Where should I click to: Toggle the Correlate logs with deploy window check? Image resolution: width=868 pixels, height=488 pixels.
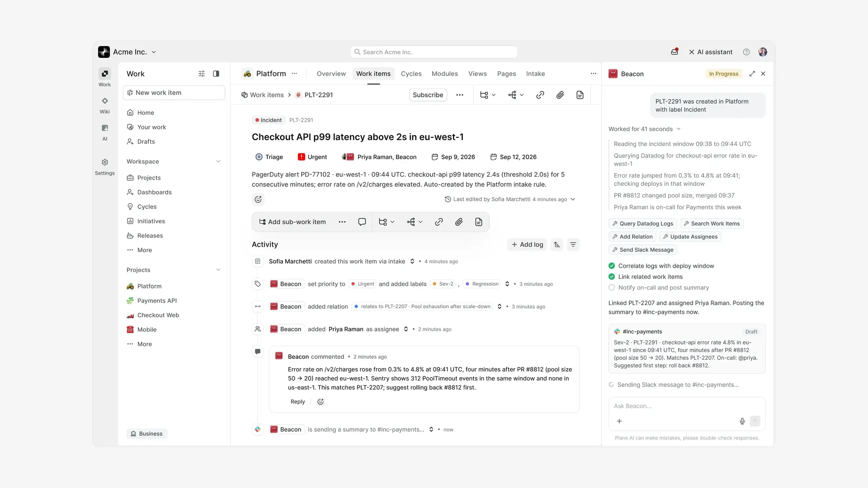click(612, 266)
